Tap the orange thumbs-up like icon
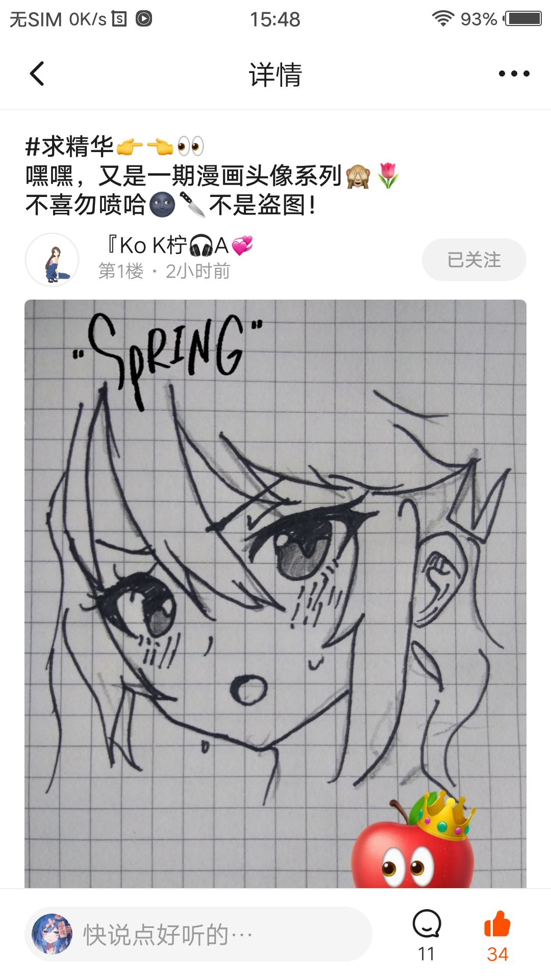 (497, 924)
